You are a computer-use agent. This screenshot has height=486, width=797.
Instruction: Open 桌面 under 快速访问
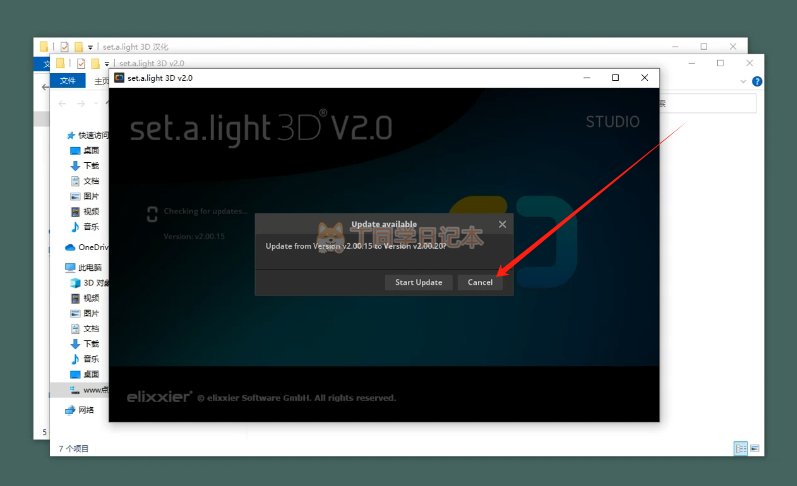84,150
